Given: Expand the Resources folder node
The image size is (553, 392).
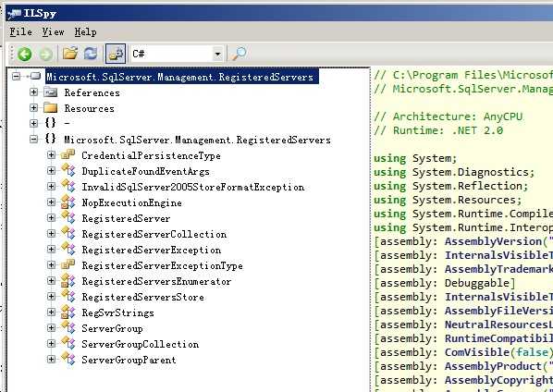Looking at the screenshot, I should pyautogui.click(x=33, y=107).
